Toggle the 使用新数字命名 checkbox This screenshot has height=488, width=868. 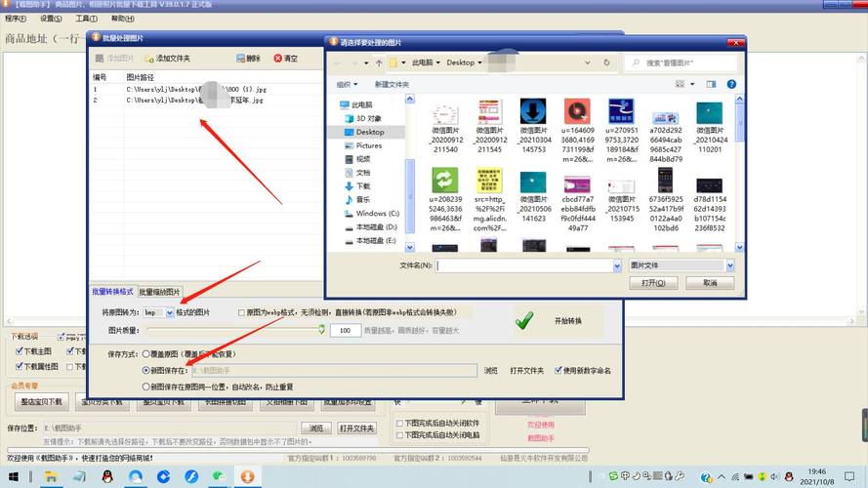558,371
